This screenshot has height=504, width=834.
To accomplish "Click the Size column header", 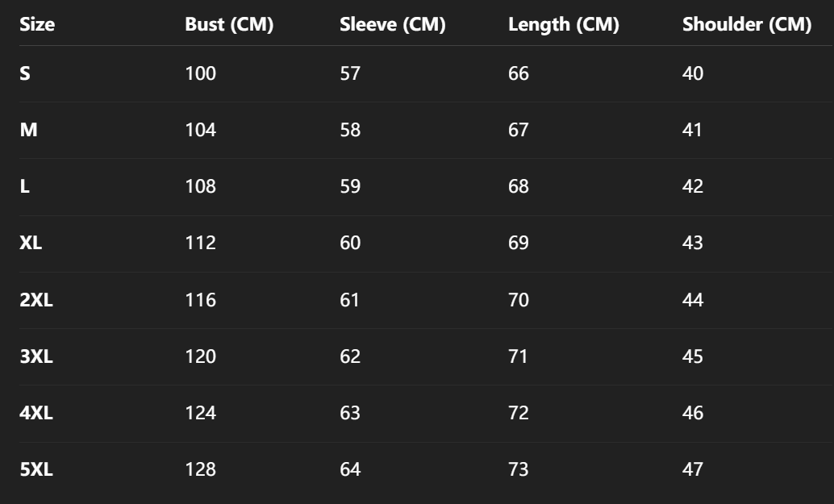I will point(37,25).
